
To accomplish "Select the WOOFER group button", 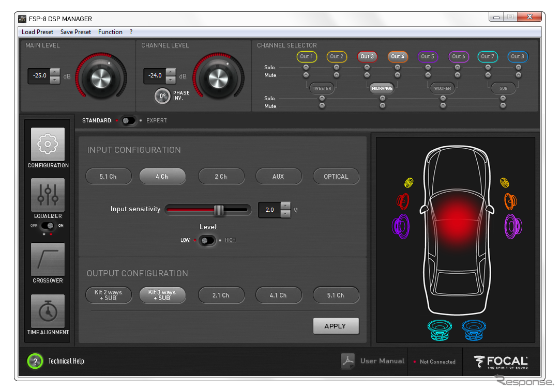I will 443,88.
